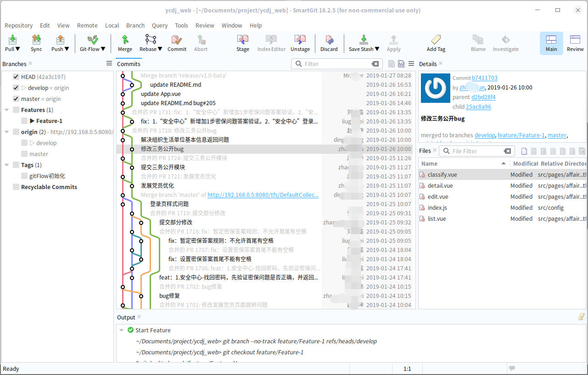
Task: Open the Git-Flow dropdown arrow
Action: point(103,49)
